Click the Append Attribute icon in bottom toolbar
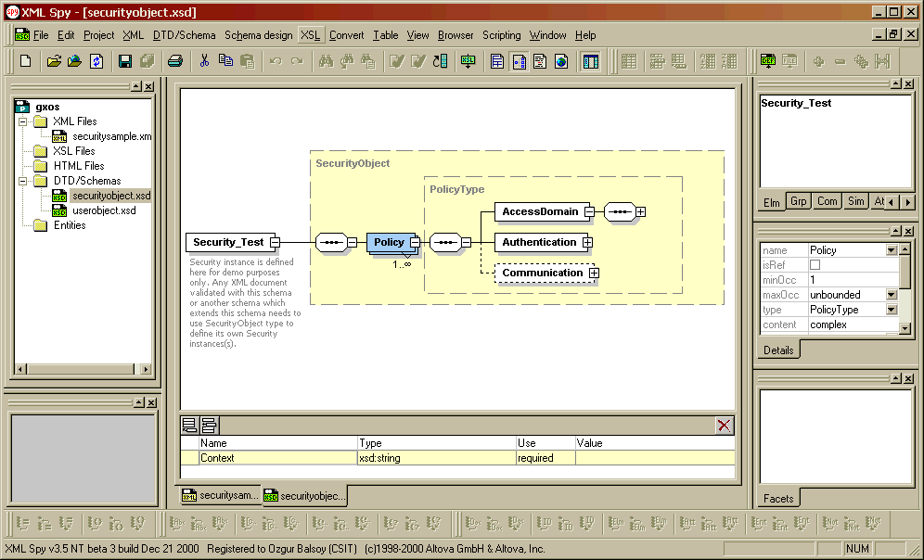The height and width of the screenshot is (560, 924). pos(687,522)
